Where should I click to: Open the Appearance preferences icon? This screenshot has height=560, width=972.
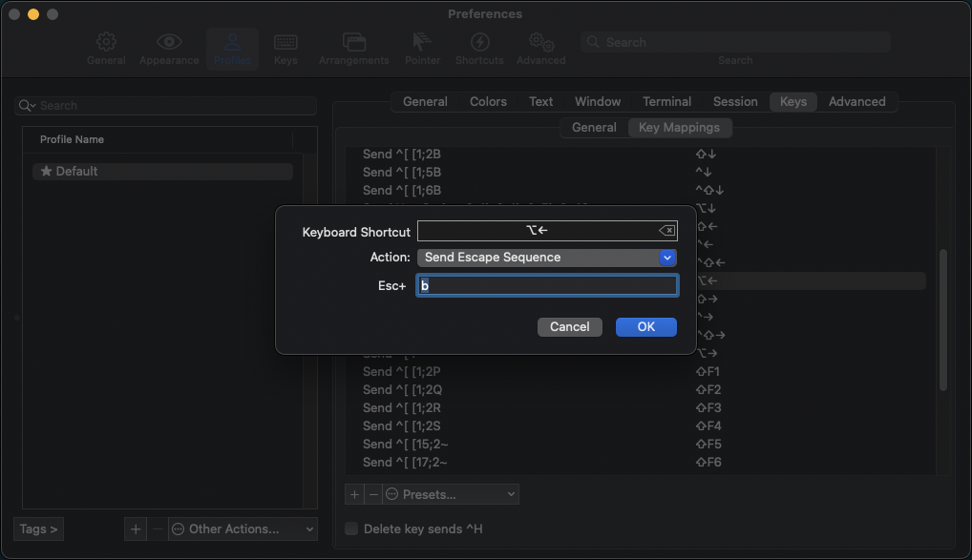[x=169, y=49]
